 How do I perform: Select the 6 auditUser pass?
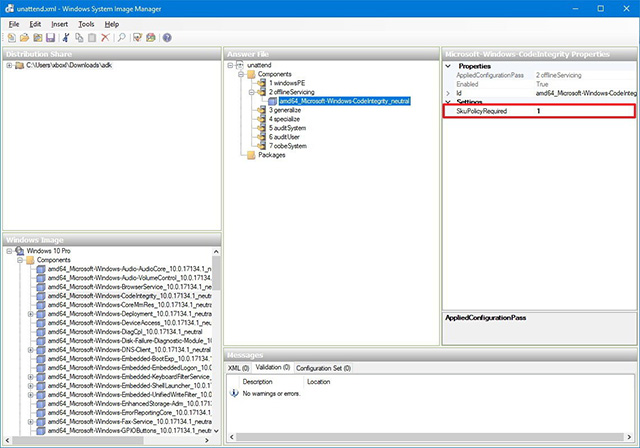284,137
